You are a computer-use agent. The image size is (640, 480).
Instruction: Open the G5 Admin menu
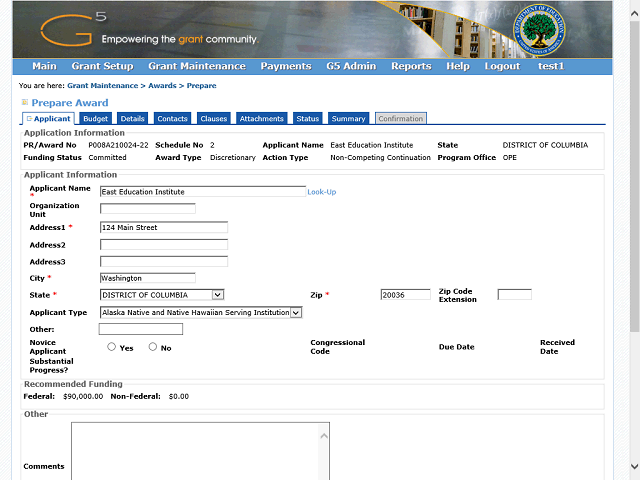(351, 66)
